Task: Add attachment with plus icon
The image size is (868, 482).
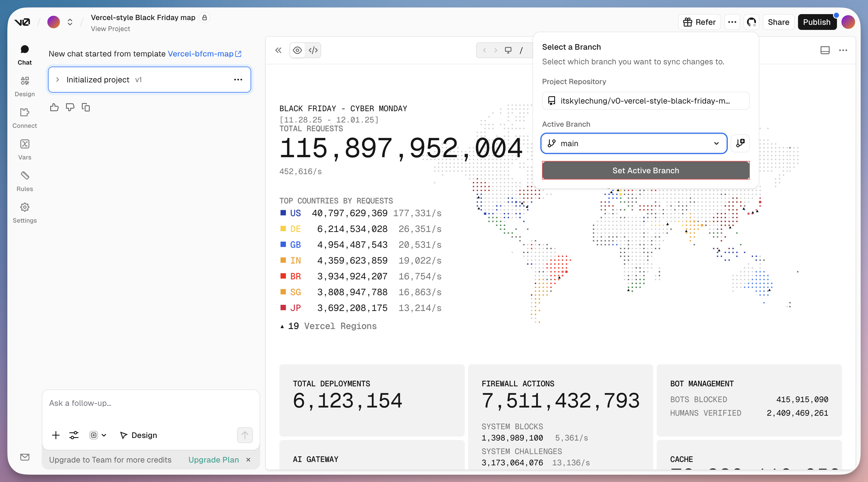Action: tap(56, 435)
